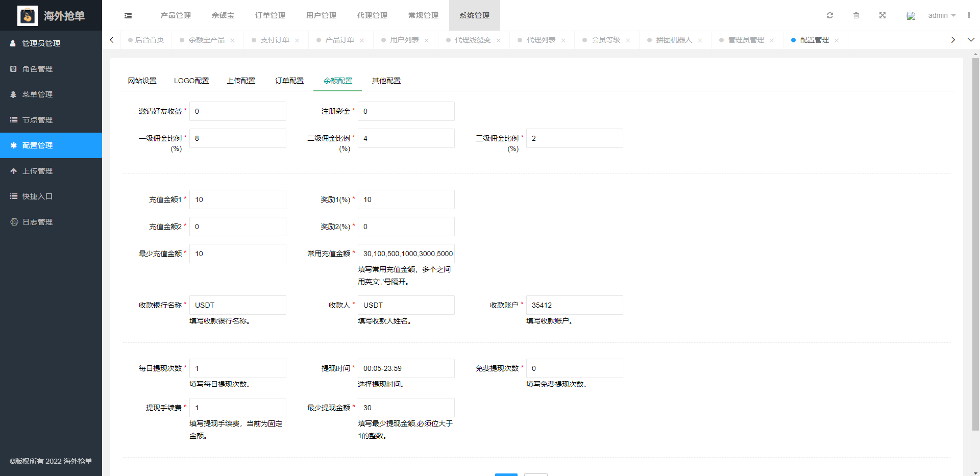Open 管理员管理 in the sidebar
Screen dimensions: 980x476
41,43
